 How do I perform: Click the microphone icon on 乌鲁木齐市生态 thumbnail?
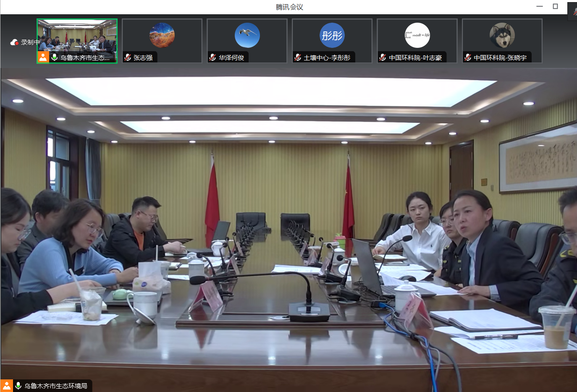pyautogui.click(x=54, y=57)
